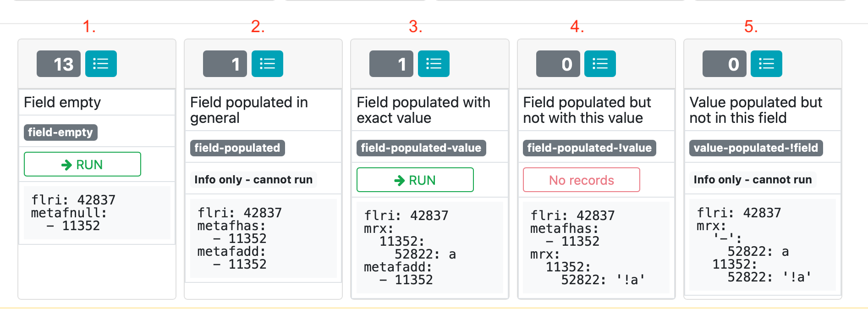Open the list icon in Field empty card
The width and height of the screenshot is (868, 309).
tap(101, 64)
